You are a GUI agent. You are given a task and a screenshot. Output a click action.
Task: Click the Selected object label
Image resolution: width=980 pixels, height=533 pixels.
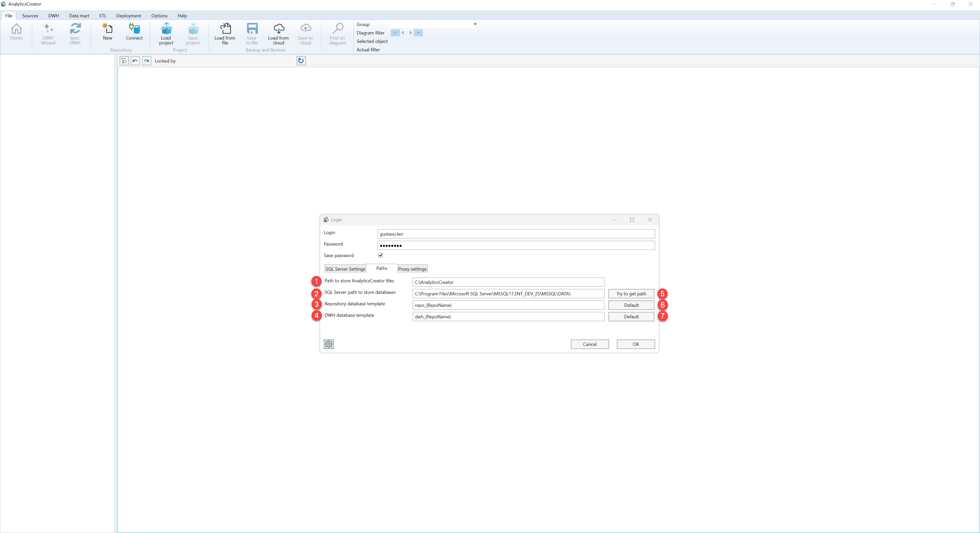point(372,41)
